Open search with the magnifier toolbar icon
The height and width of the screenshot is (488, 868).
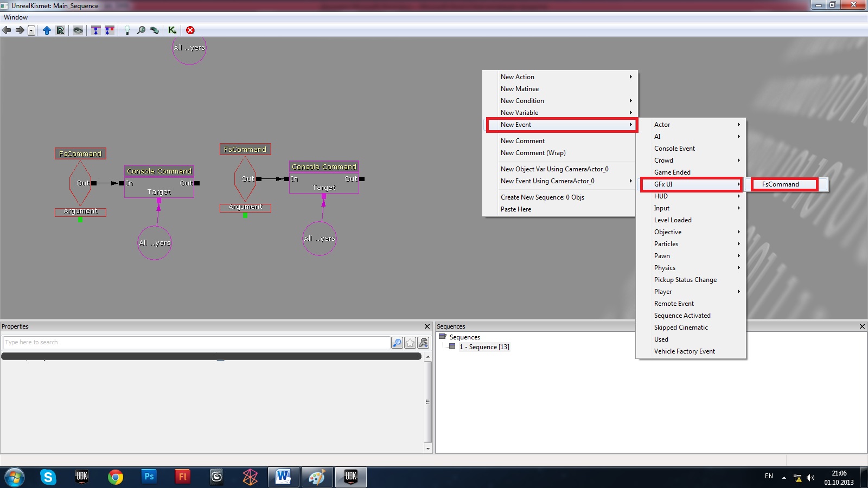pyautogui.click(x=141, y=30)
